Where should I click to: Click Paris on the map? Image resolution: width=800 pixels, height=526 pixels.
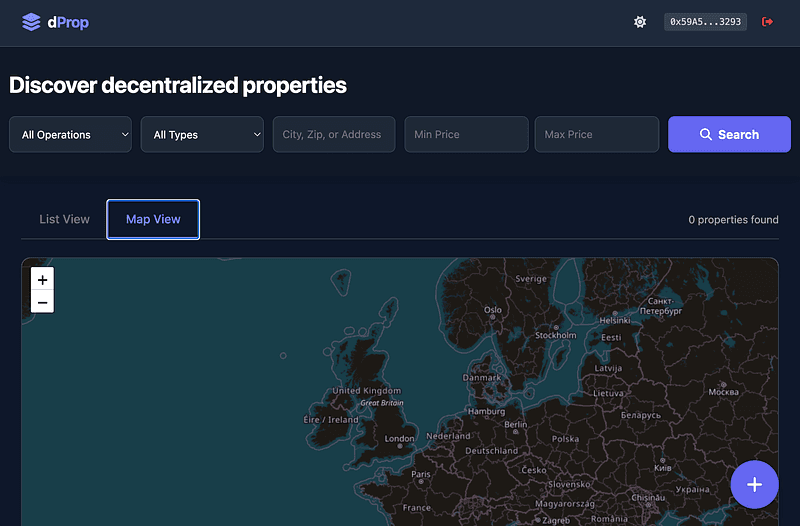coord(421,474)
